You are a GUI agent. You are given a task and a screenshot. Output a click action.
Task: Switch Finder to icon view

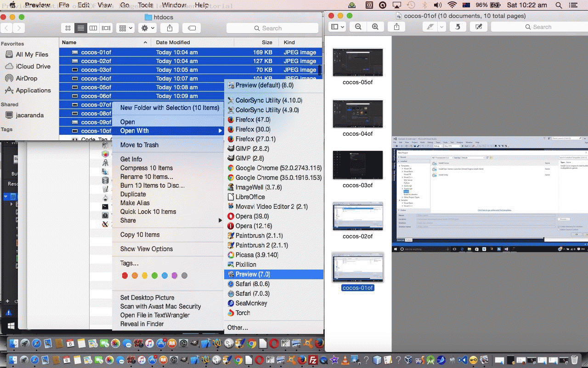tap(68, 28)
